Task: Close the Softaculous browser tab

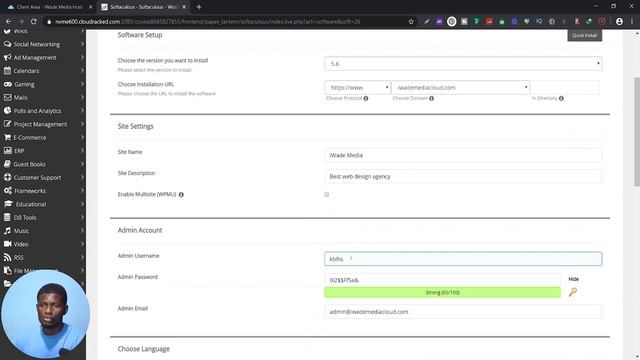Action: coord(184,7)
